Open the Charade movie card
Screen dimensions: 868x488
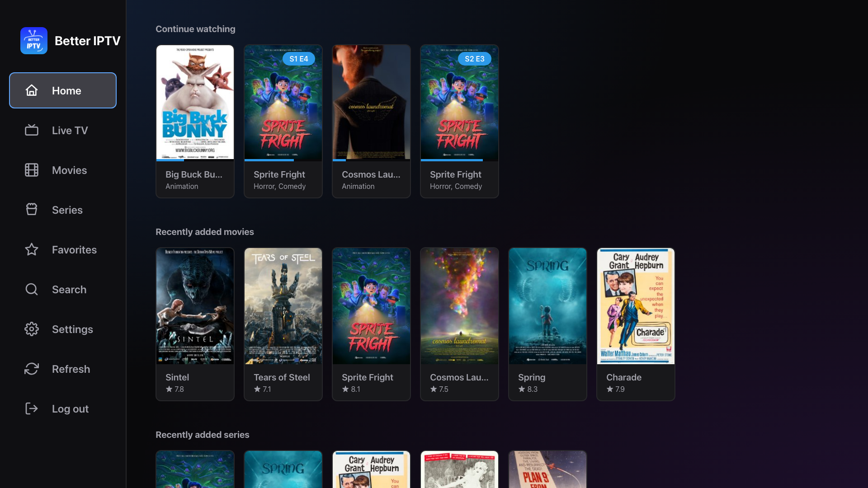[x=636, y=324]
